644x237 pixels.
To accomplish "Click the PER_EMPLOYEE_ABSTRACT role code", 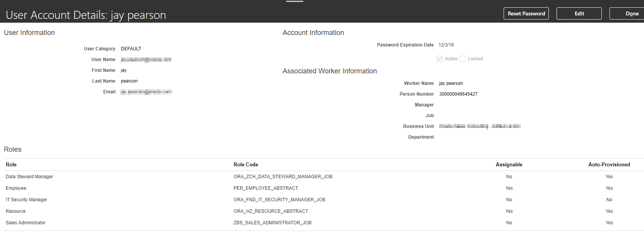I will 265,188.
